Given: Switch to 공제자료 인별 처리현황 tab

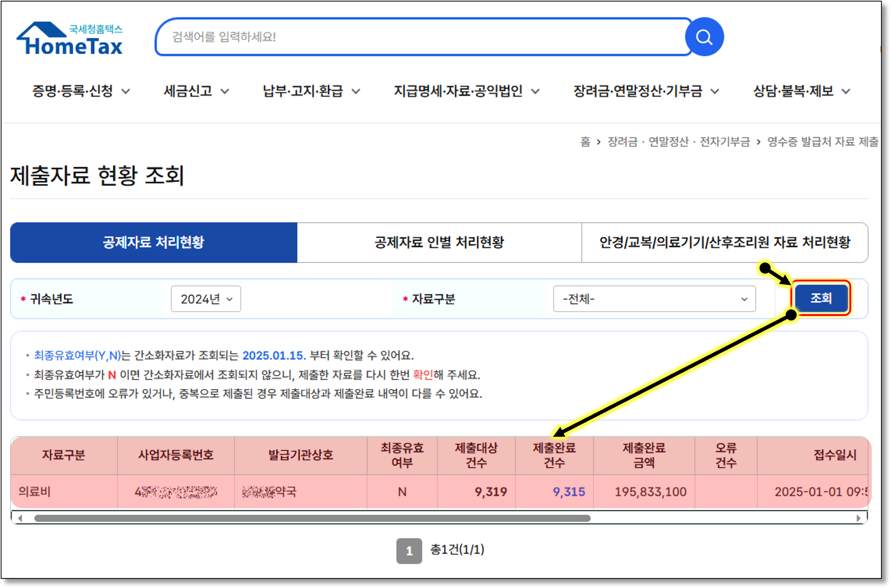Looking at the screenshot, I should [x=439, y=243].
